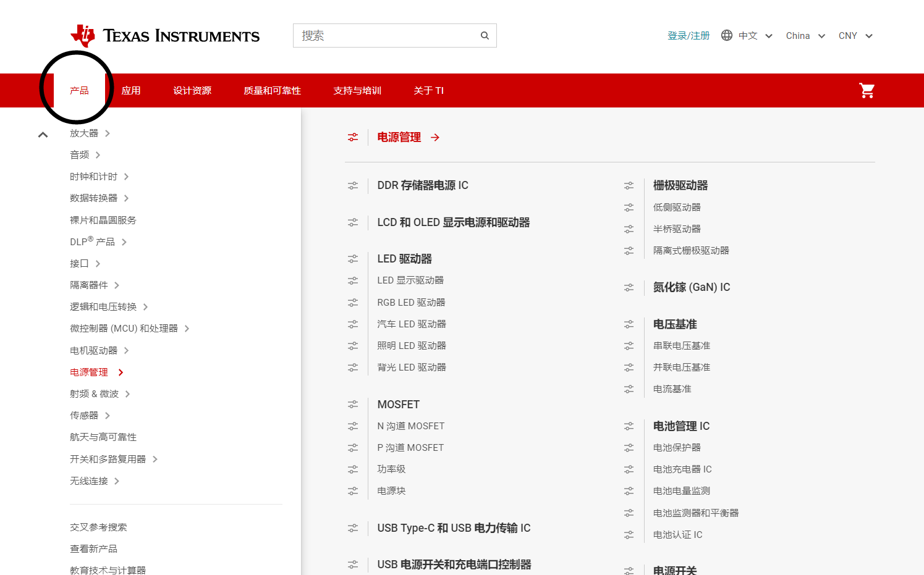The width and height of the screenshot is (924, 575).
Task: Open the China region dropdown
Action: 805,35
